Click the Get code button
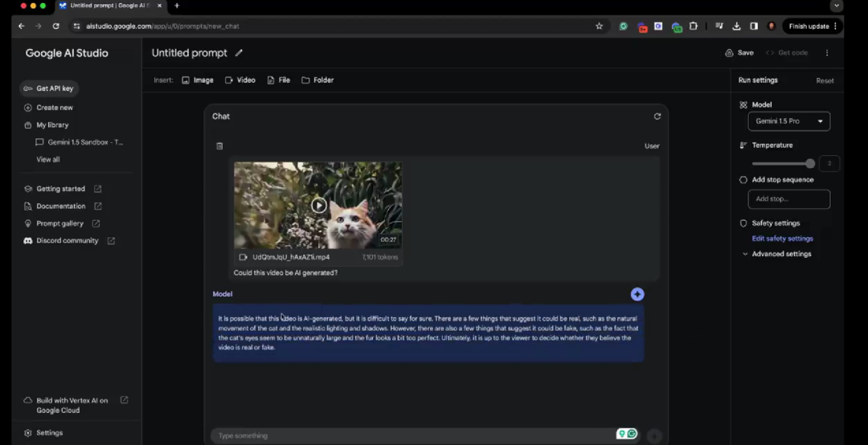 (x=787, y=53)
